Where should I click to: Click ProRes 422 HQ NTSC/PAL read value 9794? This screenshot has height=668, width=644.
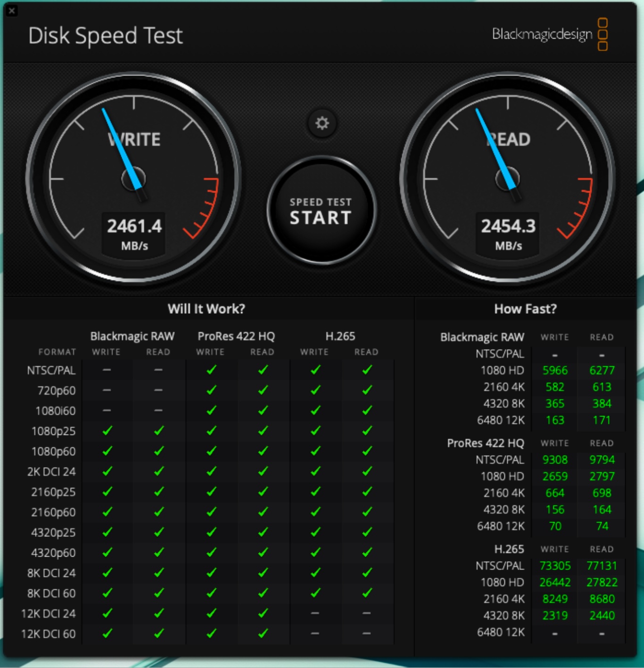602,459
